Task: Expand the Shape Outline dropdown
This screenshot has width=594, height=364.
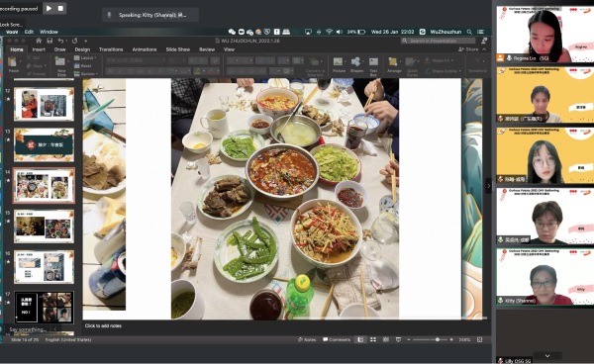Action: (x=443, y=71)
